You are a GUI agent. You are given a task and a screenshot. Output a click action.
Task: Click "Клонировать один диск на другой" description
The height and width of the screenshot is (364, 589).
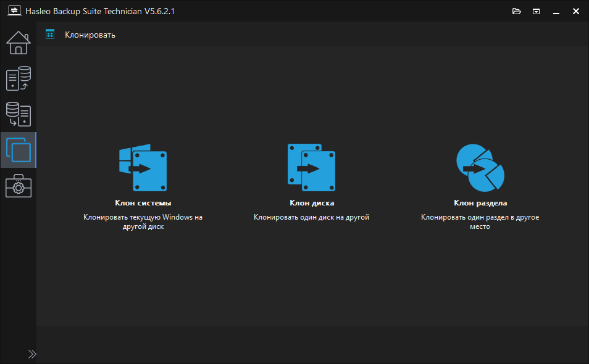pyautogui.click(x=311, y=217)
